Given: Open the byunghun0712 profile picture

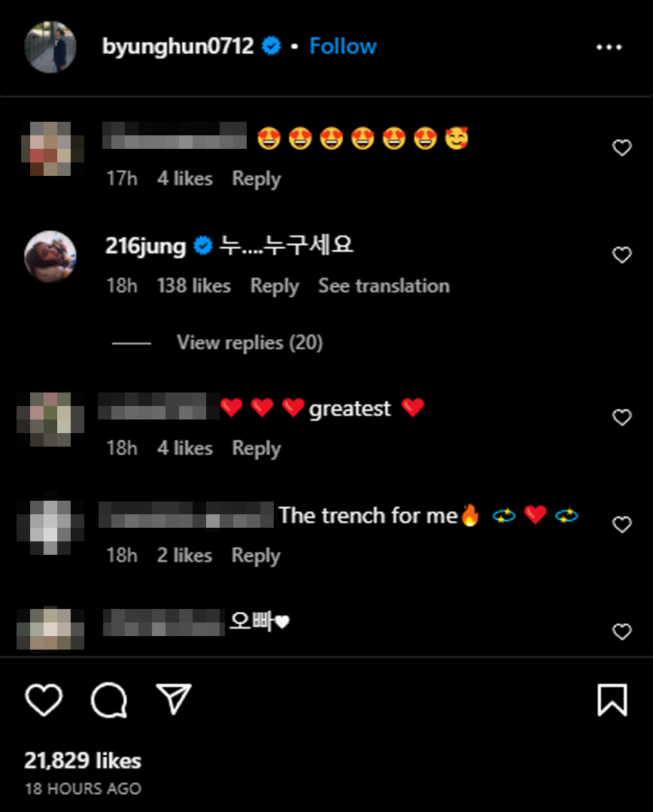Looking at the screenshot, I should [50, 47].
